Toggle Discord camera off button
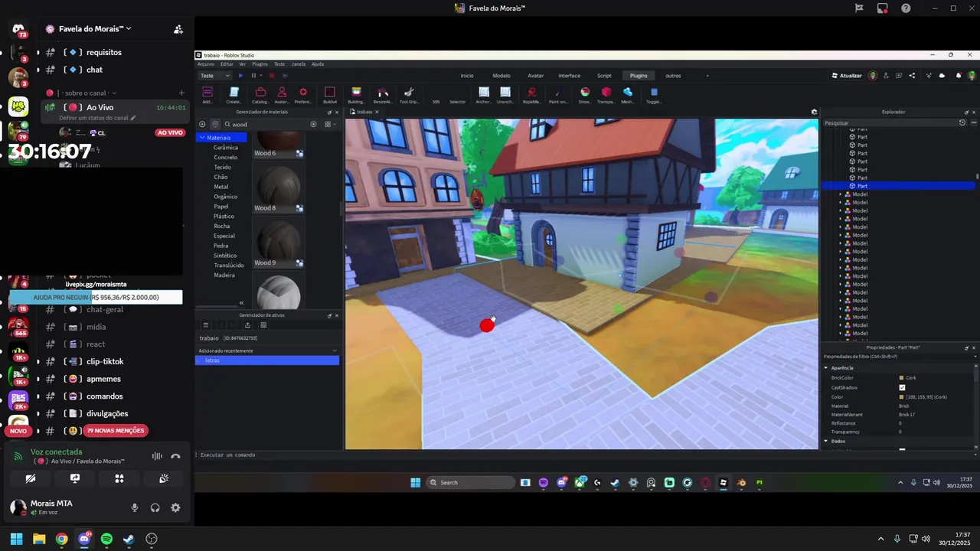The image size is (980, 551). coord(31,478)
